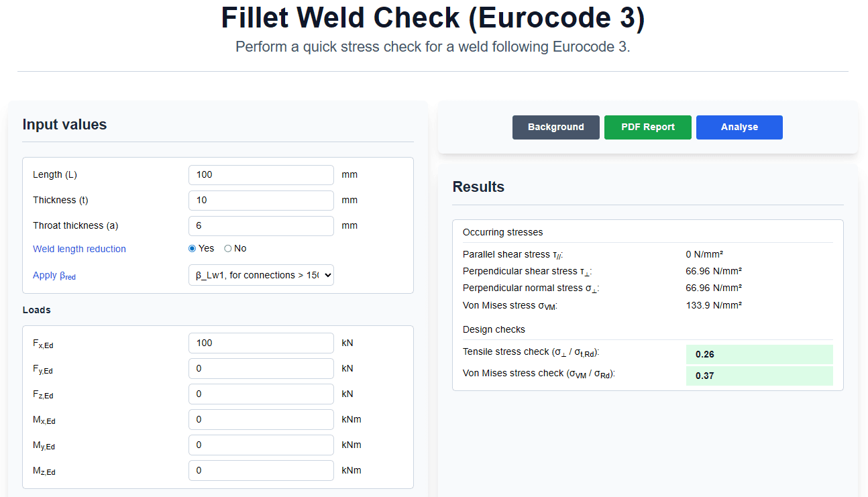The width and height of the screenshot is (868, 497).
Task: Select No for weld length reduction
Action: (228, 249)
